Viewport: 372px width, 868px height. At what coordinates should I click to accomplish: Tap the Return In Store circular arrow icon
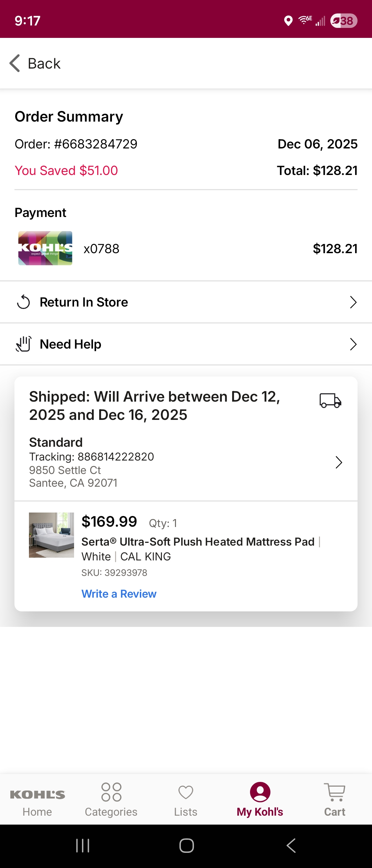point(23,302)
